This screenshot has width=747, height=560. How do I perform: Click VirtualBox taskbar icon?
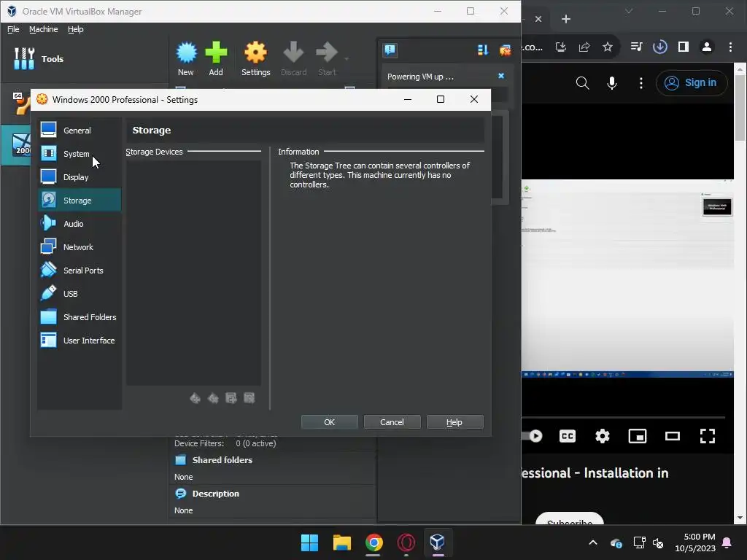438,542
